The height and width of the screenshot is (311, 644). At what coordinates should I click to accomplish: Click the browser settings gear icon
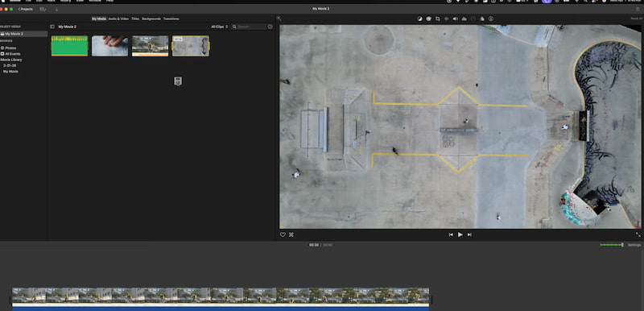coord(270,27)
